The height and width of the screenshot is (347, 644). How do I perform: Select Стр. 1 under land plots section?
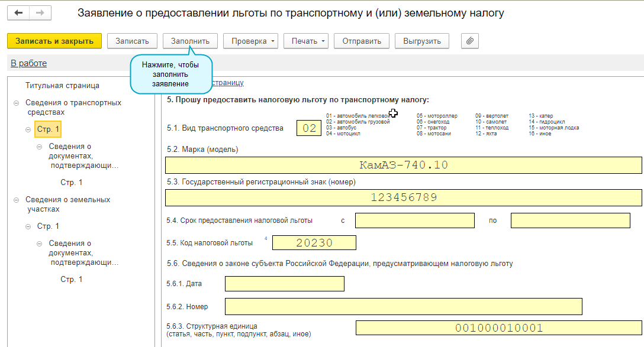tap(48, 226)
